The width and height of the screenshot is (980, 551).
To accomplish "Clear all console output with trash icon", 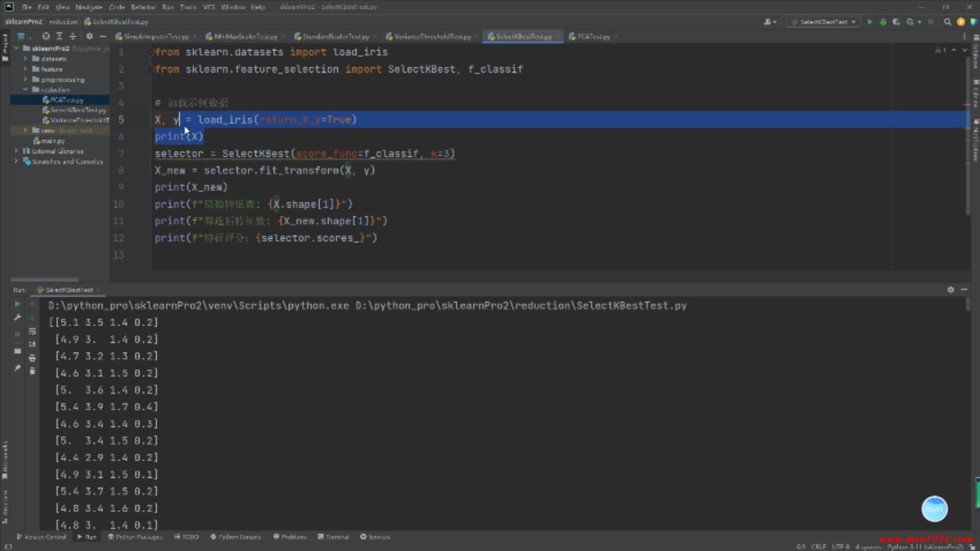I will (32, 371).
